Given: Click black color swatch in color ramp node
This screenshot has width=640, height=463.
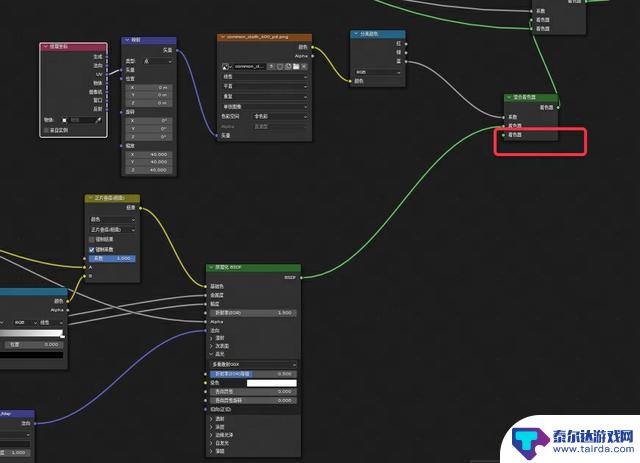Looking at the screenshot, I should pos(31,354).
